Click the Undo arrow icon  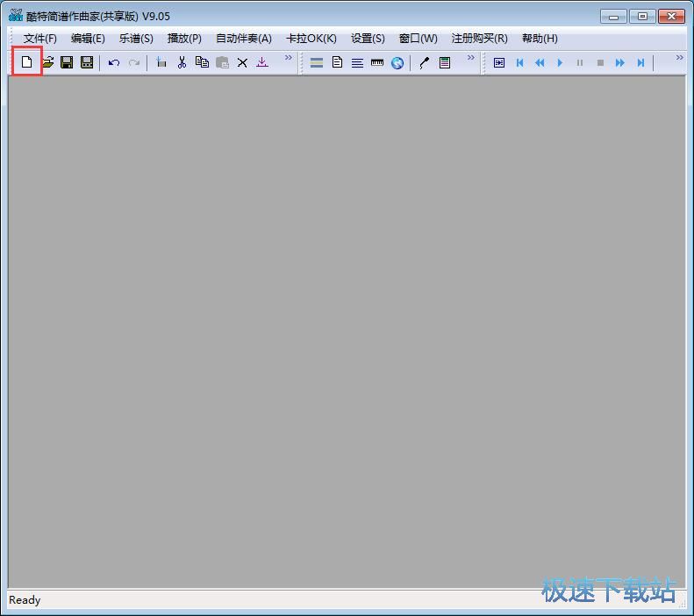pos(114,62)
